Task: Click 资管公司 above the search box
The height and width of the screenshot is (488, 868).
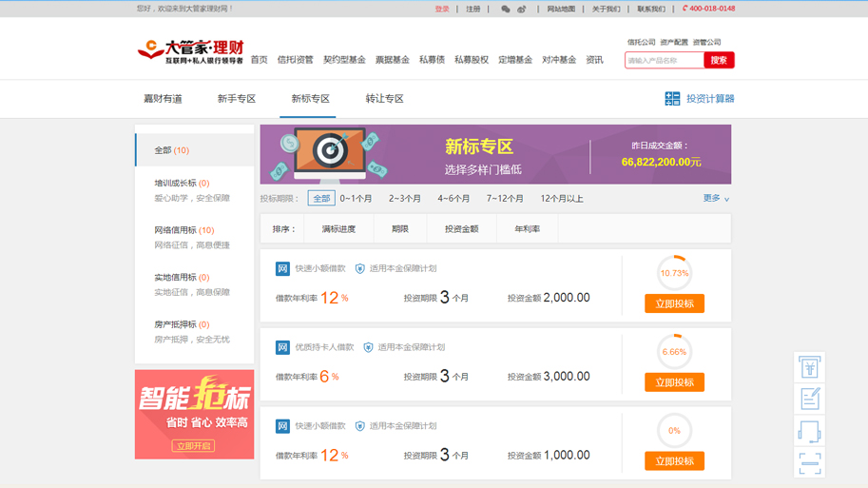Action: [x=707, y=42]
